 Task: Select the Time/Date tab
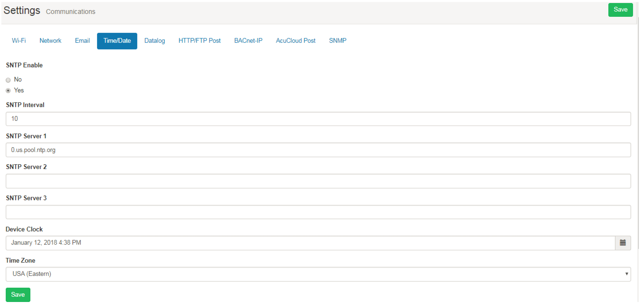pyautogui.click(x=117, y=41)
